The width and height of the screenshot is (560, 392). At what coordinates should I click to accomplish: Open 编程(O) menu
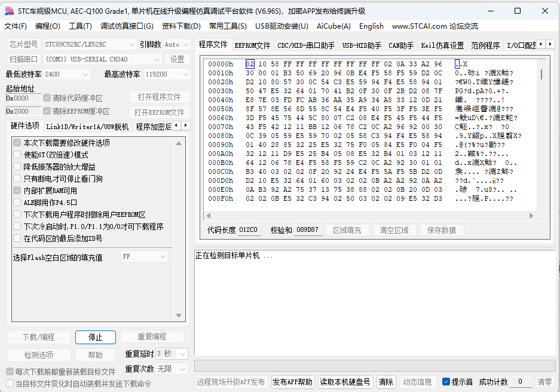[x=47, y=26]
